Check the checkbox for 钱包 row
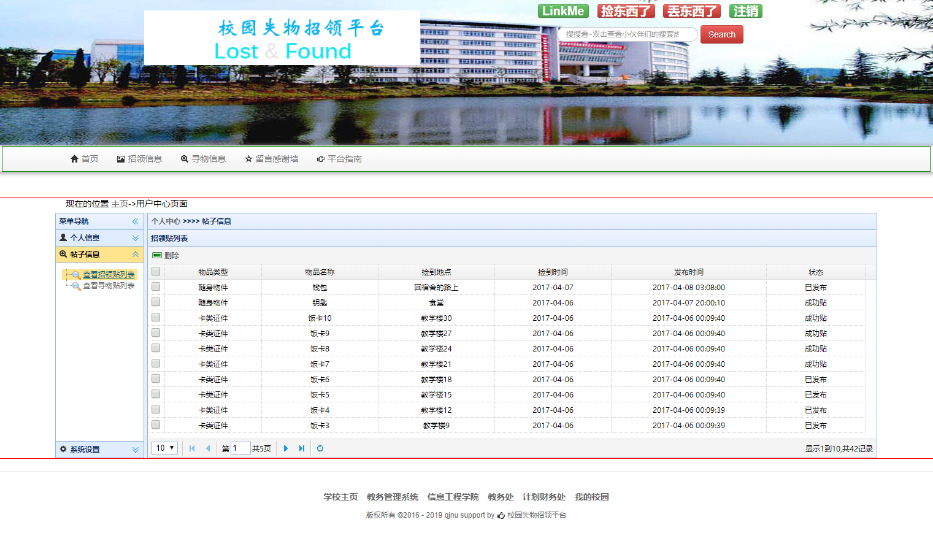Screen dimensions: 933x560 155,286
